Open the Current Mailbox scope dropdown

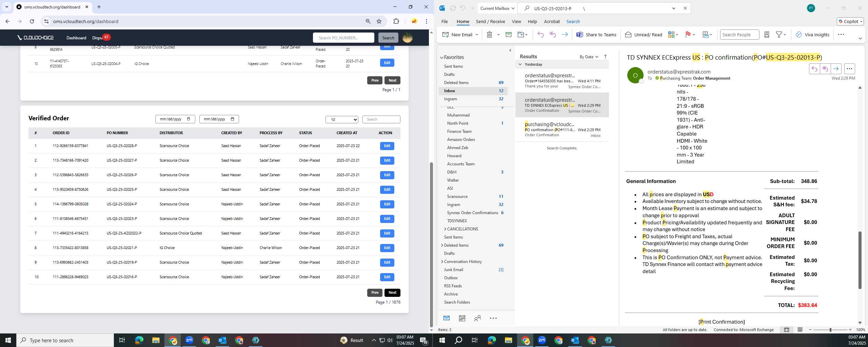tap(497, 8)
